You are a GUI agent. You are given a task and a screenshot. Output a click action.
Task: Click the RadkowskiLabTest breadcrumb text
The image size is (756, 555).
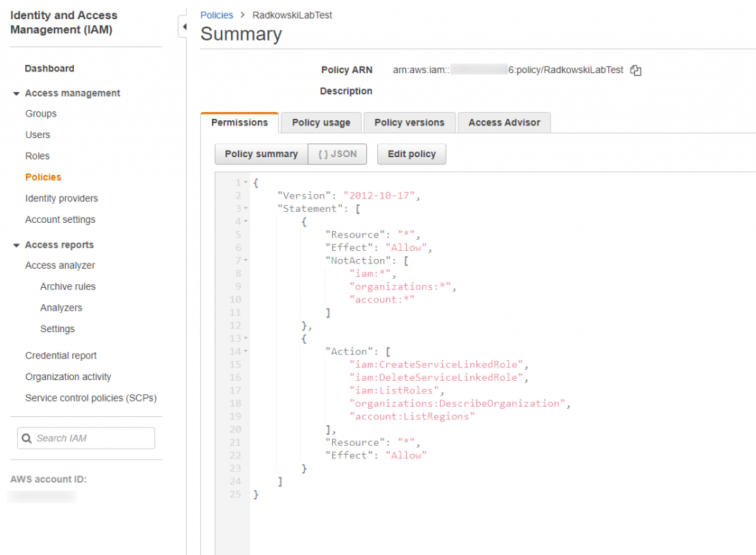292,15
